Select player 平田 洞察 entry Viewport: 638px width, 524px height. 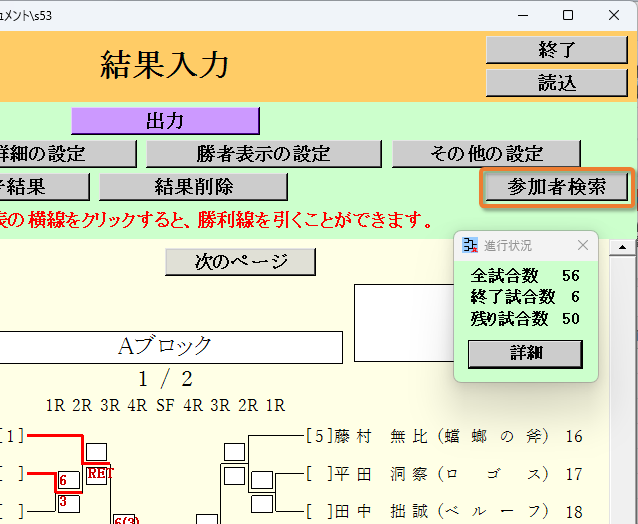click(441, 474)
